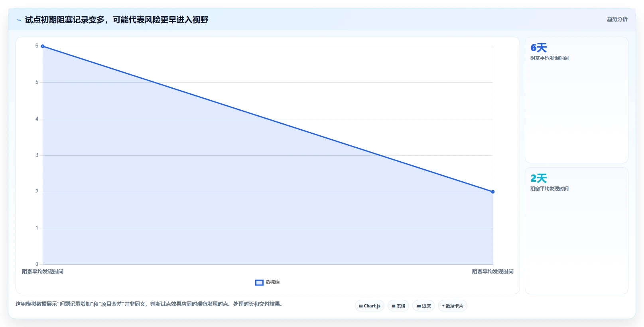Screen dimensions: 644x327
Task: Click the label under the 6天 value
Action: click(549, 58)
